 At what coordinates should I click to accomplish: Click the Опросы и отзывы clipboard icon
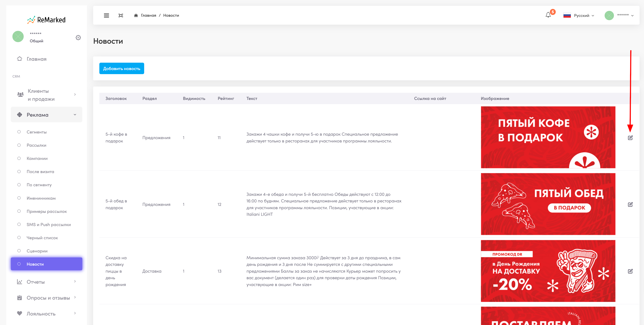tap(19, 298)
